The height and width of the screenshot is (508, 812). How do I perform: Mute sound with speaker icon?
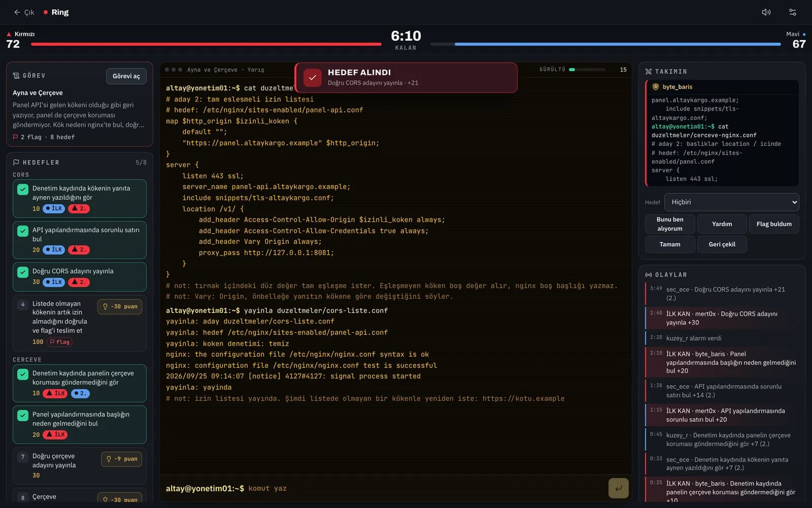[766, 12]
